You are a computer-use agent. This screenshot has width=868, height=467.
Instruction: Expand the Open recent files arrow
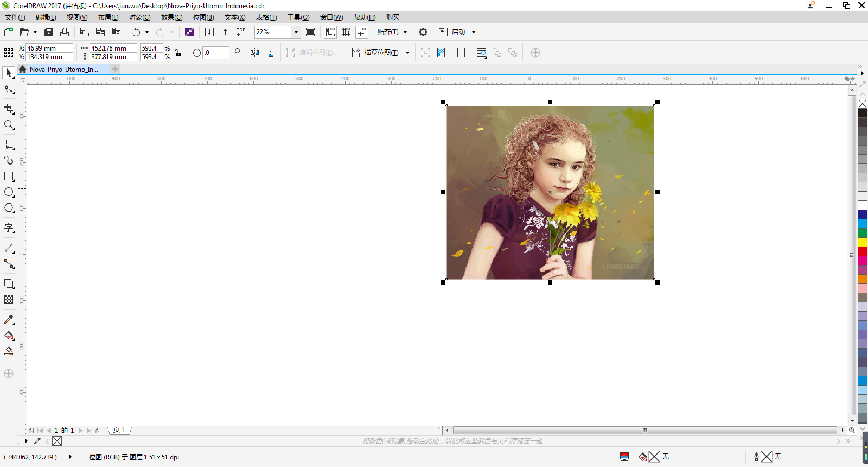[x=35, y=32]
